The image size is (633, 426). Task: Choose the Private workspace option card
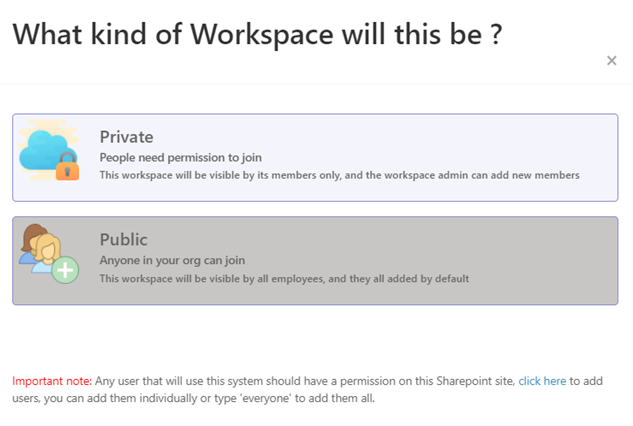click(x=315, y=157)
